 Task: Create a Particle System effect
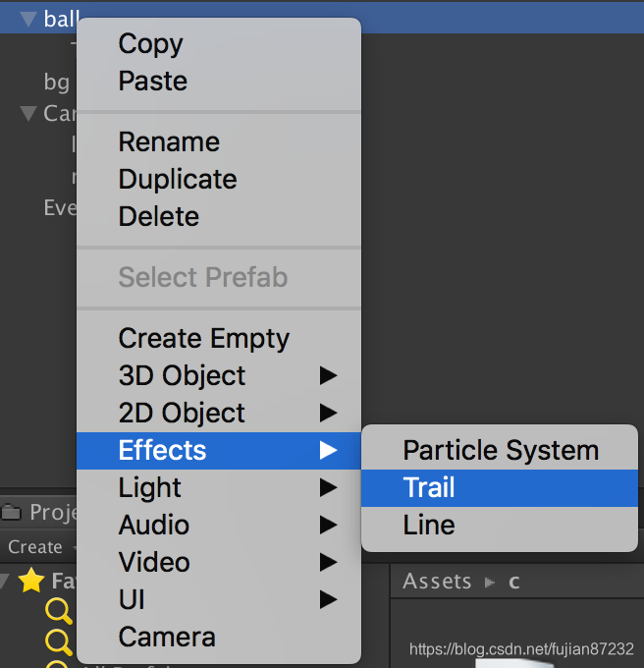point(500,451)
